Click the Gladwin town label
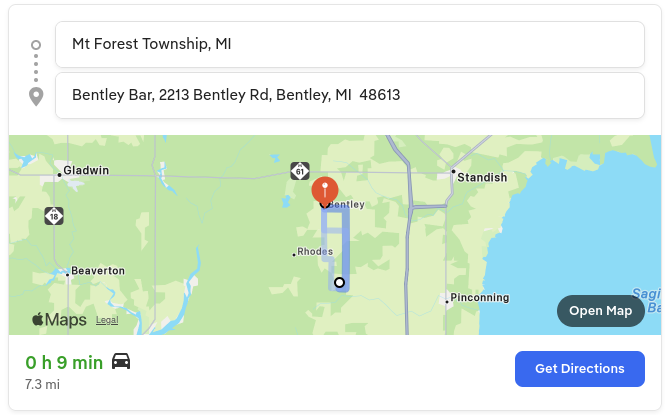 86,170
